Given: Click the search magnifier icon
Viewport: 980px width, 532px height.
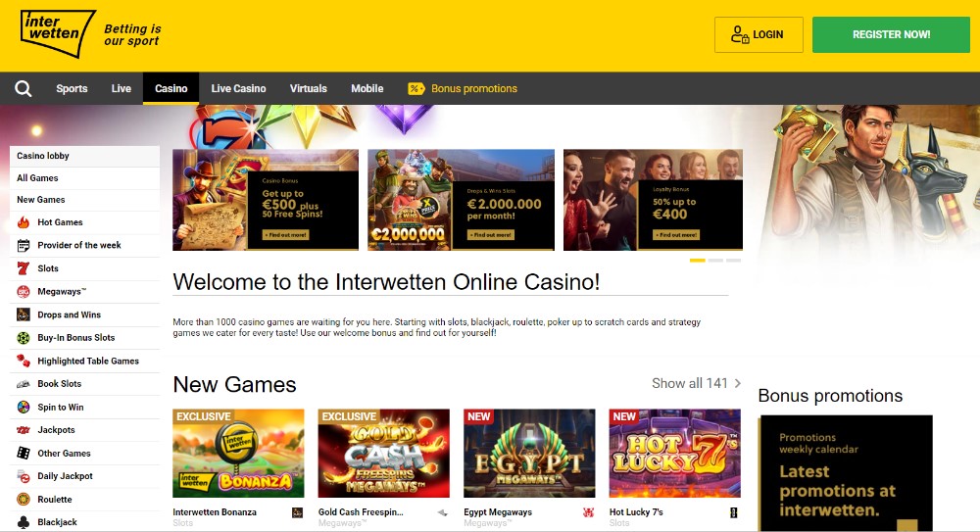Looking at the screenshot, I should pyautogui.click(x=24, y=89).
